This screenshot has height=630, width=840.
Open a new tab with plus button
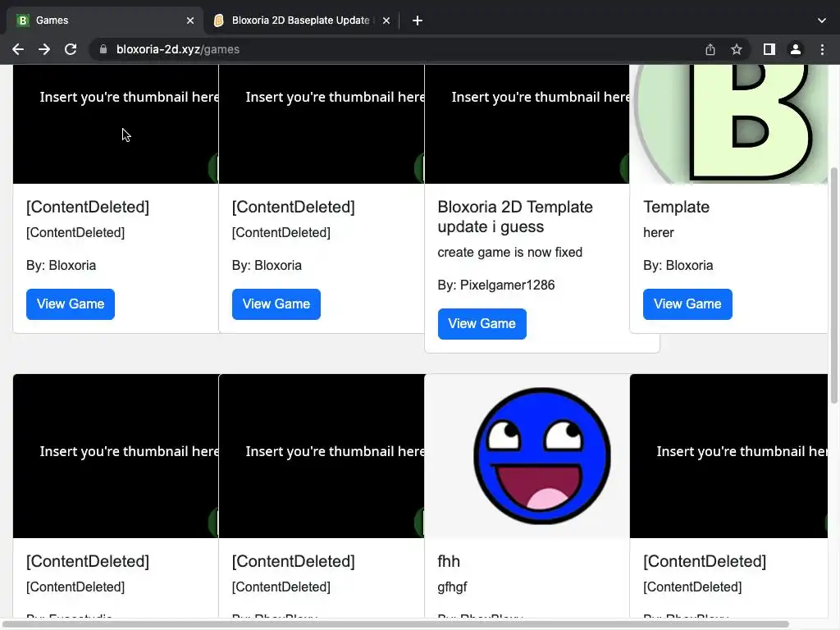pos(418,21)
